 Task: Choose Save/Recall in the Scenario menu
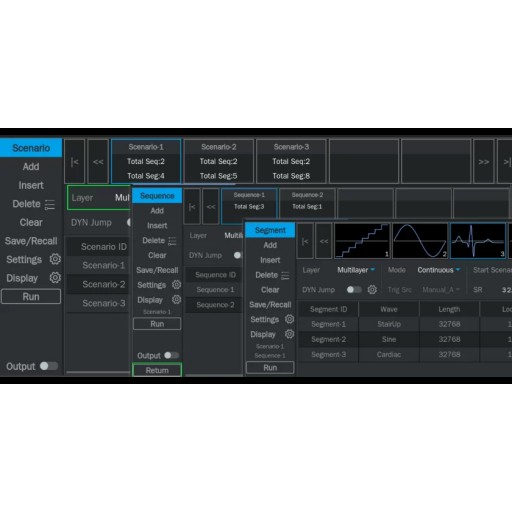(x=31, y=241)
